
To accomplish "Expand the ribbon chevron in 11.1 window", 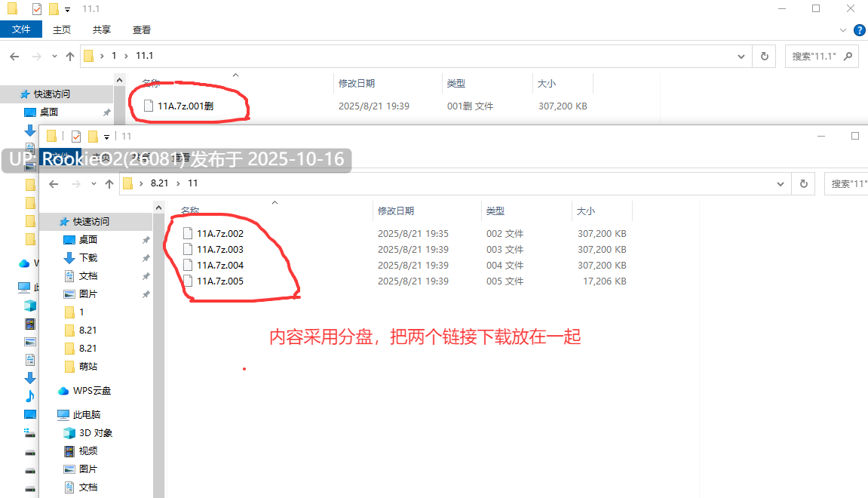I will coord(842,30).
